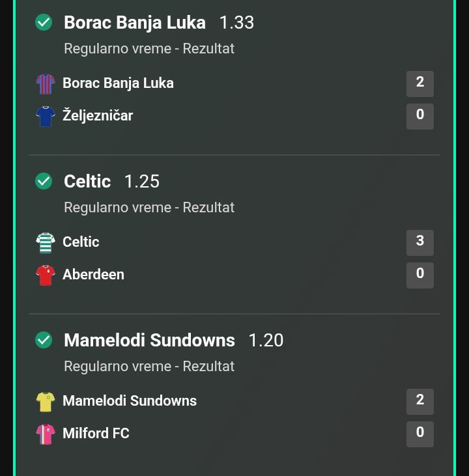Click Milford FC's score box showing 0
The height and width of the screenshot is (476, 469).
click(419, 434)
